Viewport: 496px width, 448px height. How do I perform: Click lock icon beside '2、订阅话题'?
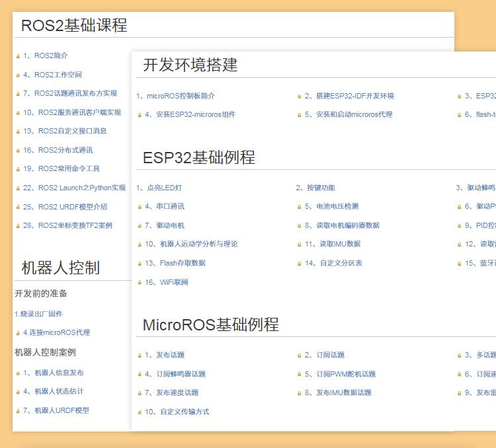pyautogui.click(x=299, y=355)
